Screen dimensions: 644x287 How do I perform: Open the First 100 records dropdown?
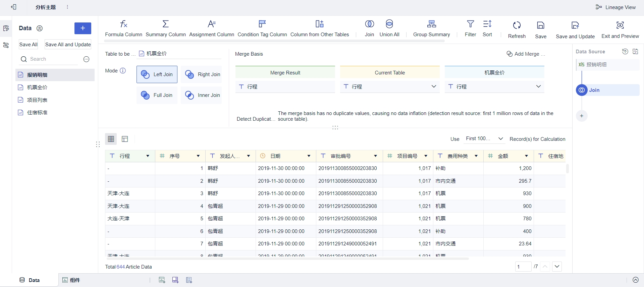pyautogui.click(x=484, y=139)
